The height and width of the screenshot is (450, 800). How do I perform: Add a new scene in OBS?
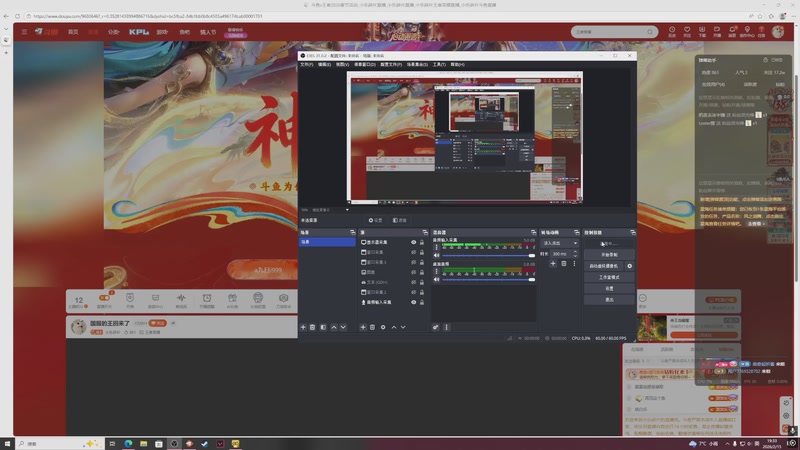coord(303,327)
